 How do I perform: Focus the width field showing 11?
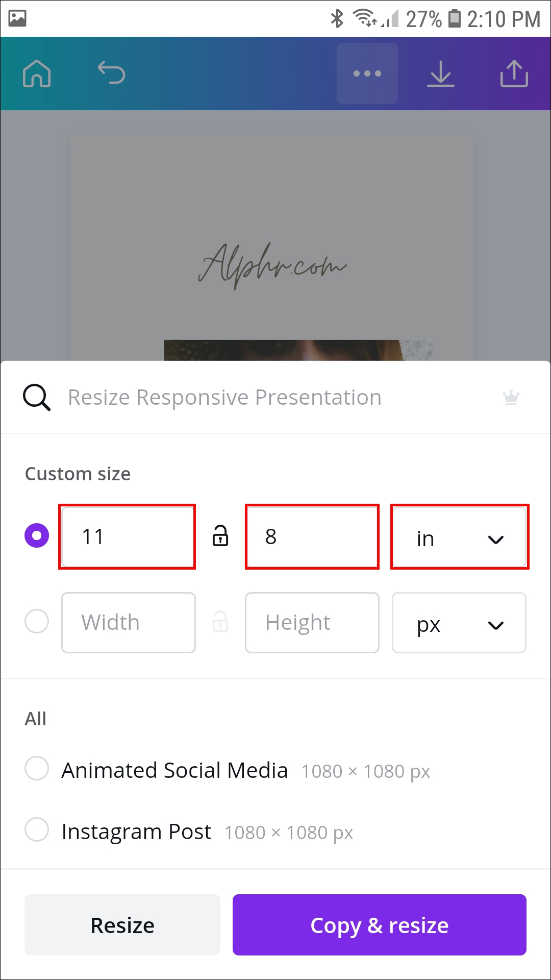coord(128,537)
